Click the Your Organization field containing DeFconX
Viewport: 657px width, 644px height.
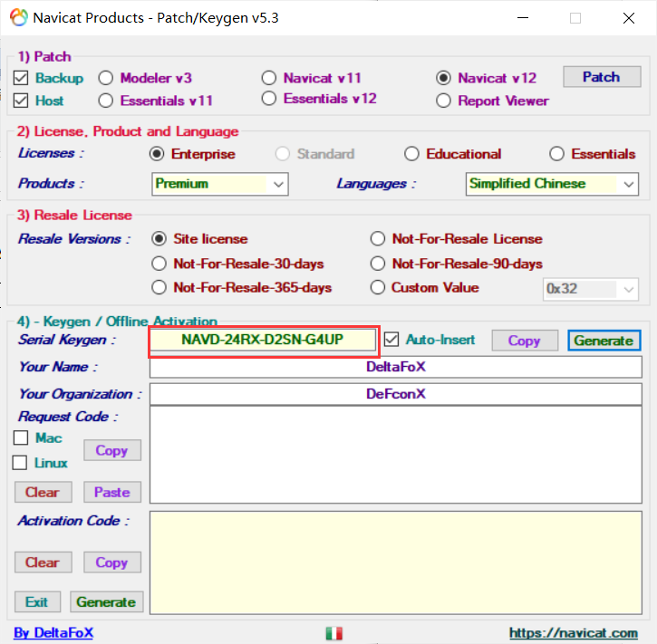pyautogui.click(x=395, y=394)
